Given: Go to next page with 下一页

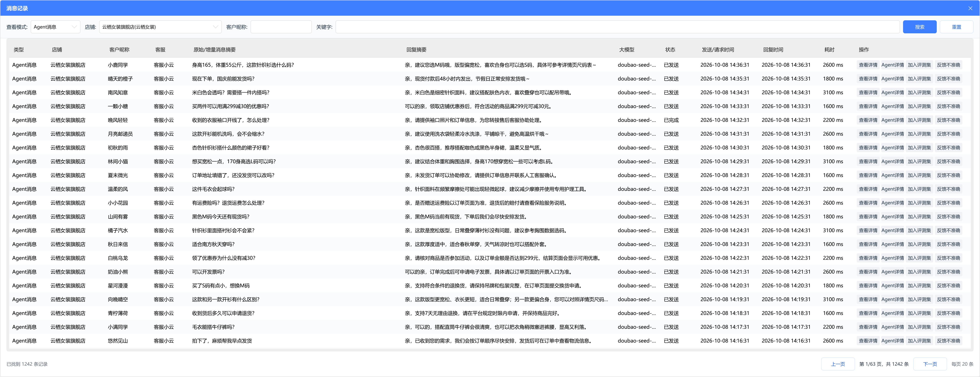Looking at the screenshot, I should click(x=930, y=364).
